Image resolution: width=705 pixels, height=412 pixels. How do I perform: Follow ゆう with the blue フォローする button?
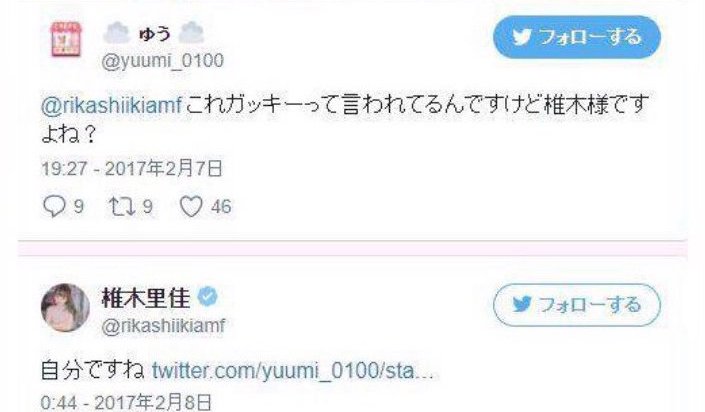(577, 37)
